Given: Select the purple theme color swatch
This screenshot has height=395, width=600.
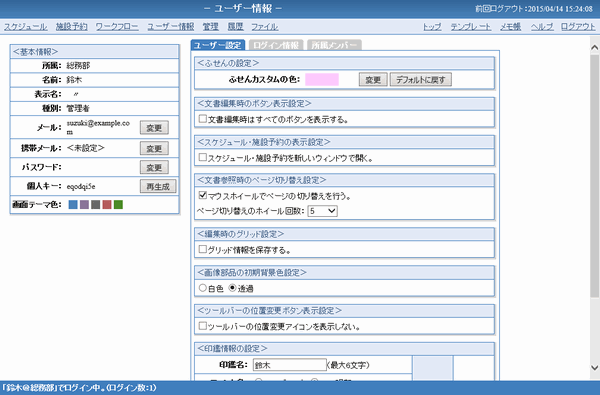Looking at the screenshot, I should (85, 204).
